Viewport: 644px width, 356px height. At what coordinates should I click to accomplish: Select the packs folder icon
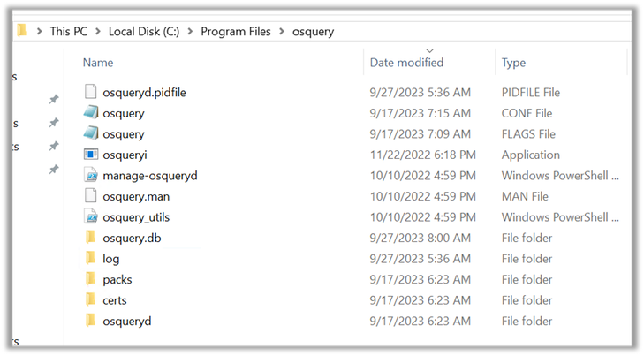pyautogui.click(x=91, y=279)
